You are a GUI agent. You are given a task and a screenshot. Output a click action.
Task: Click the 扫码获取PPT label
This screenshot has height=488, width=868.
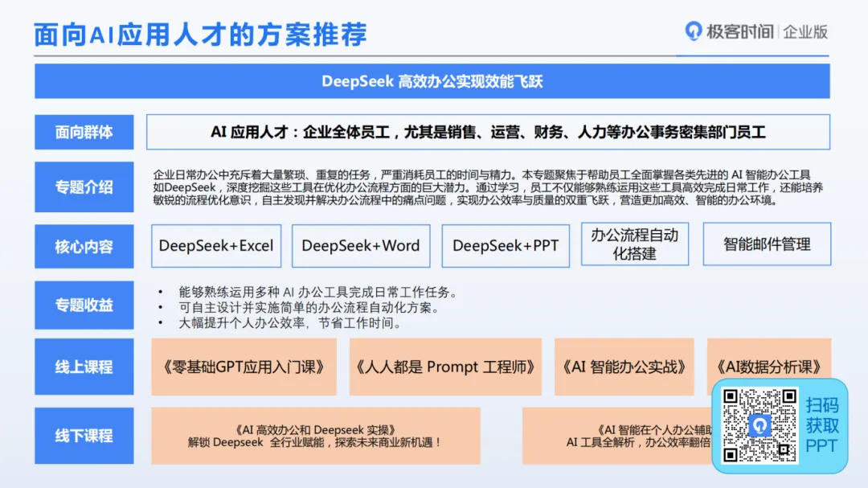tap(821, 425)
